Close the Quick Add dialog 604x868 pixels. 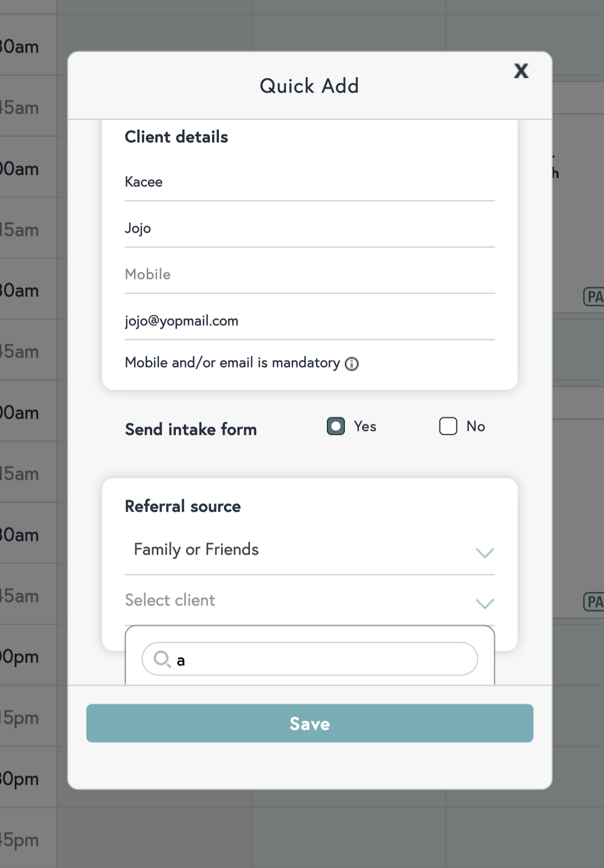[521, 71]
